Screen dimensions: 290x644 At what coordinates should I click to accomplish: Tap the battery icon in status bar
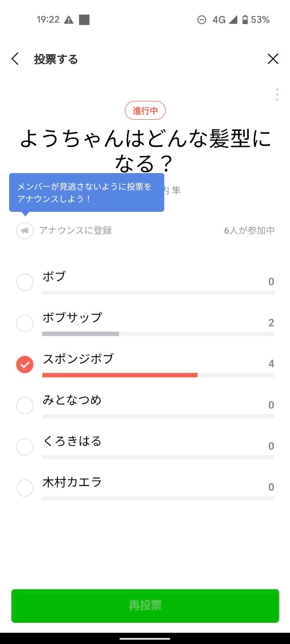coord(245,20)
